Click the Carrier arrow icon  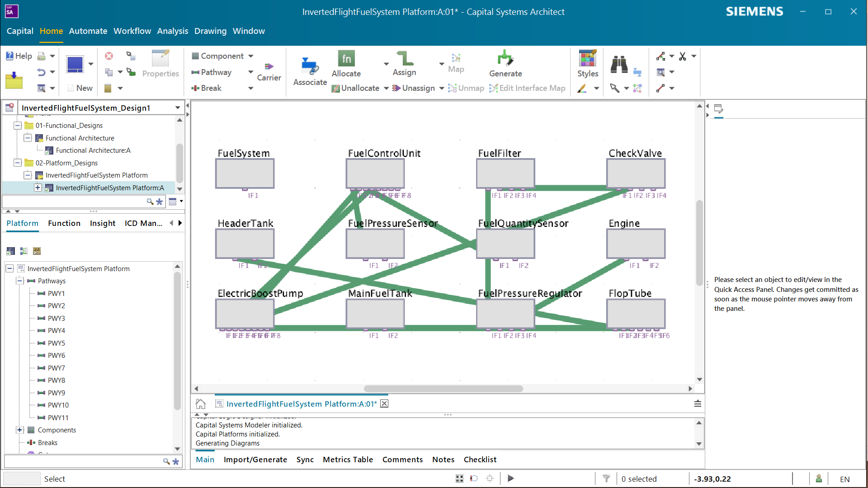[269, 66]
